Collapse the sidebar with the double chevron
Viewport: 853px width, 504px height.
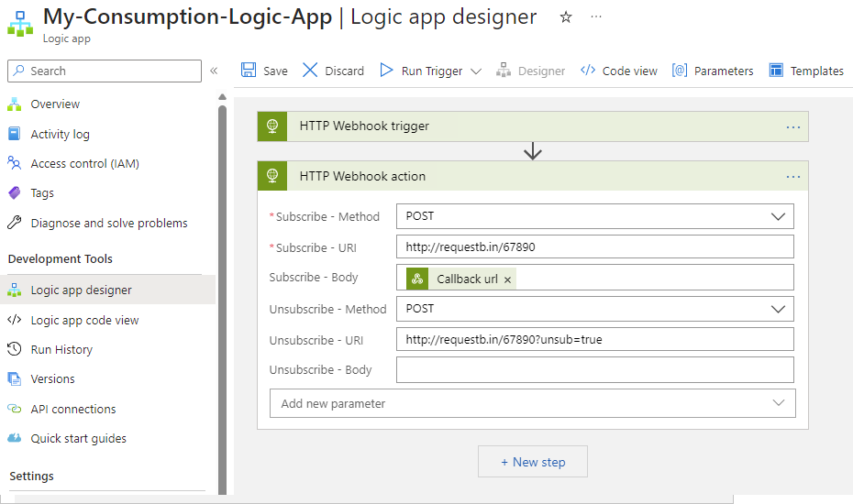pyautogui.click(x=214, y=71)
